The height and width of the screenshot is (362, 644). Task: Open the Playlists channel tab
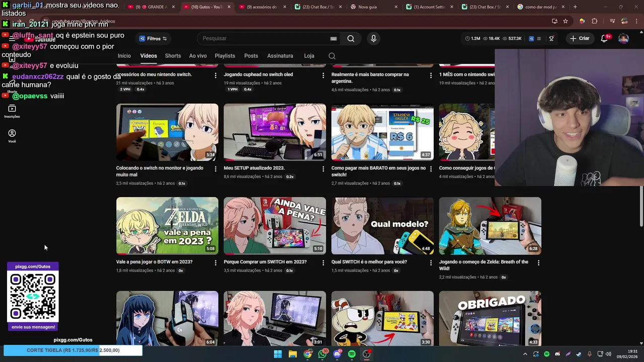click(225, 56)
